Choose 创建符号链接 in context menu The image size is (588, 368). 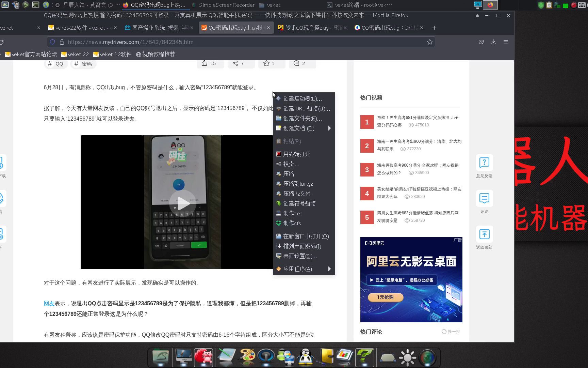tap(304, 203)
